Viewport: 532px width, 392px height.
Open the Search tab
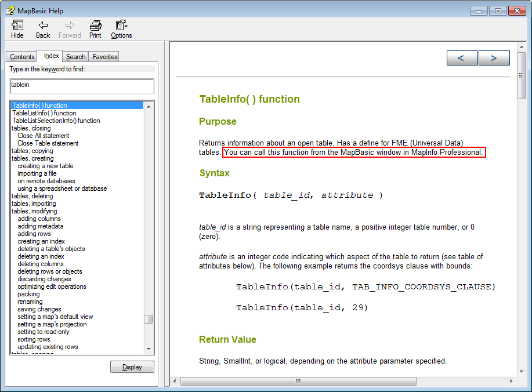[75, 56]
